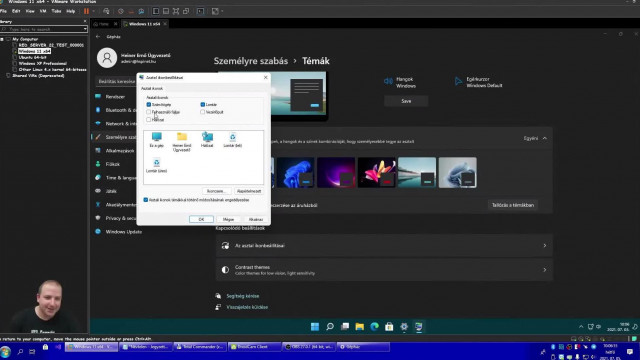Click the Ikoncsere change icon button
The width and height of the screenshot is (640, 360).
coord(216,191)
